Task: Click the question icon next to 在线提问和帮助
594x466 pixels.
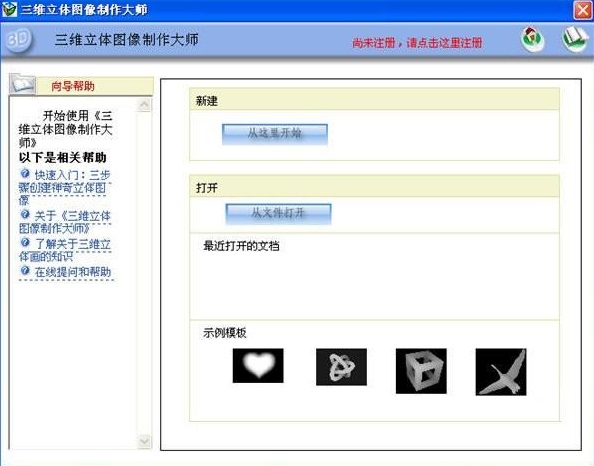Action: click(x=25, y=271)
